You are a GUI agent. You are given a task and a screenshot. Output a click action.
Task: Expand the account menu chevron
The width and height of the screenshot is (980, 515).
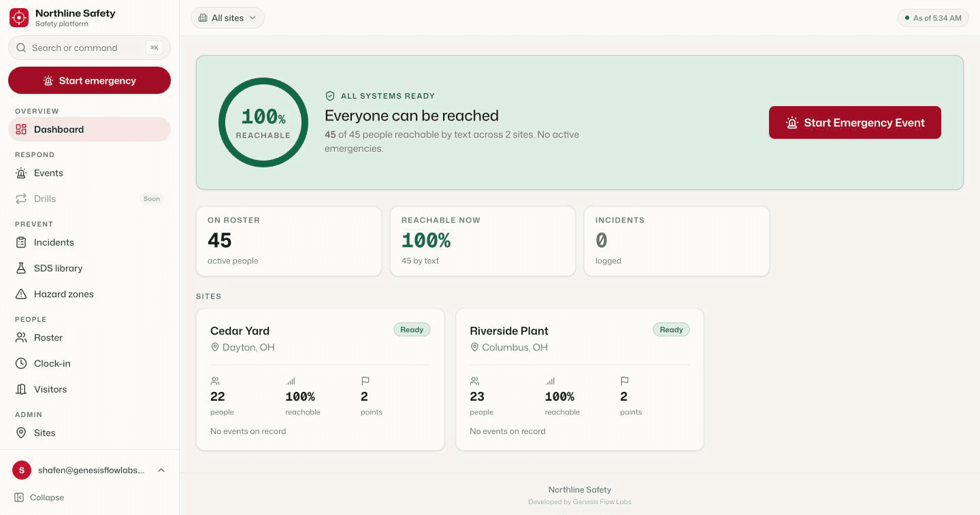click(161, 470)
